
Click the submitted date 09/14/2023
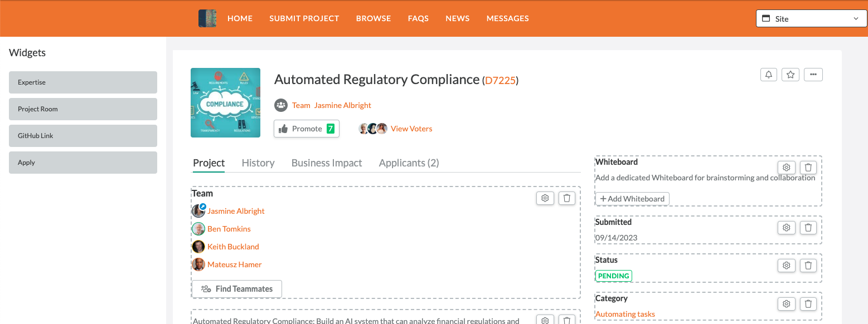[616, 238]
